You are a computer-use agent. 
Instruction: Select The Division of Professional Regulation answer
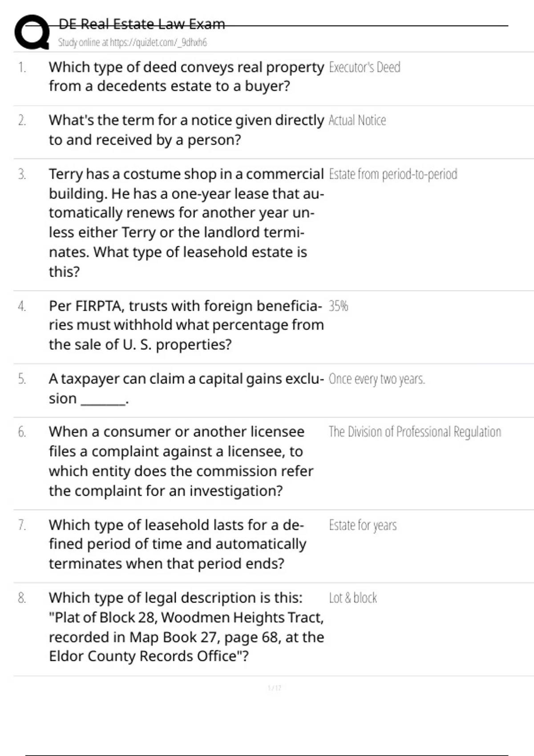click(415, 432)
